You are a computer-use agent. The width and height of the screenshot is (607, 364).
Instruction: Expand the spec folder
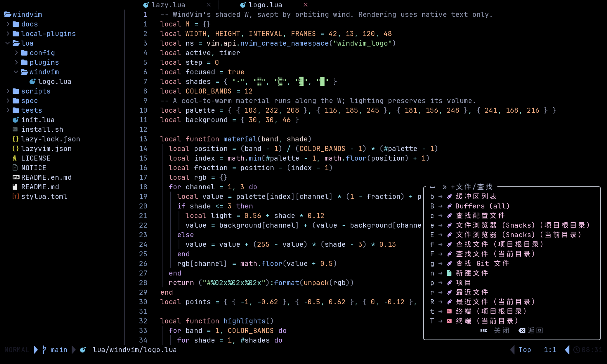(8, 101)
